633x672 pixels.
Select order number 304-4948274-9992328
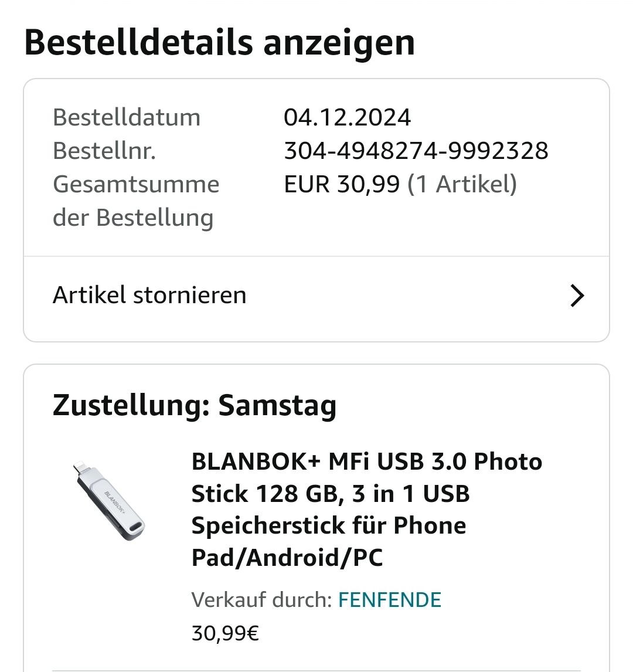coord(416,151)
